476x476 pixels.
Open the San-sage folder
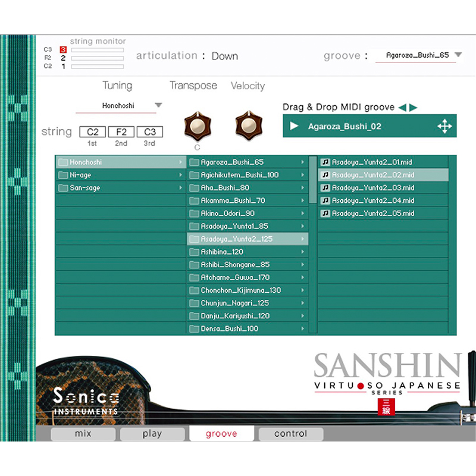tap(121, 187)
